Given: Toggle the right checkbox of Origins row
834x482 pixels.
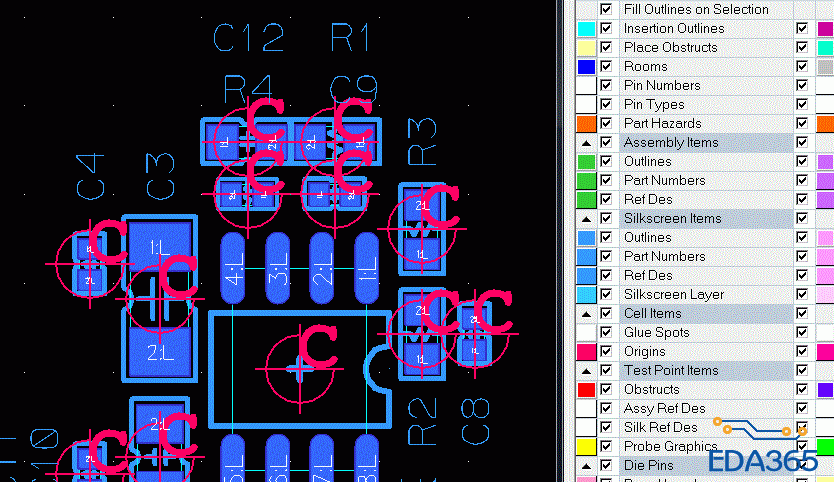Looking at the screenshot, I should 802,352.
